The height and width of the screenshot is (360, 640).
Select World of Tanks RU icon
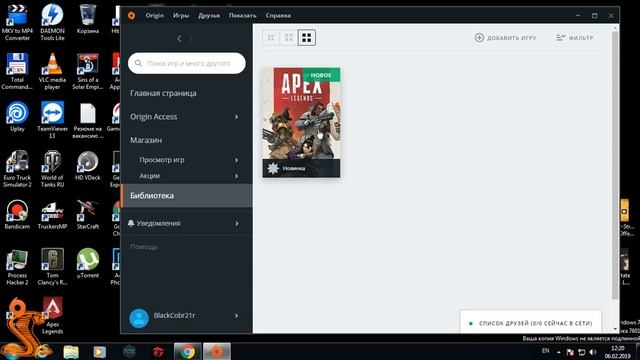click(x=52, y=169)
